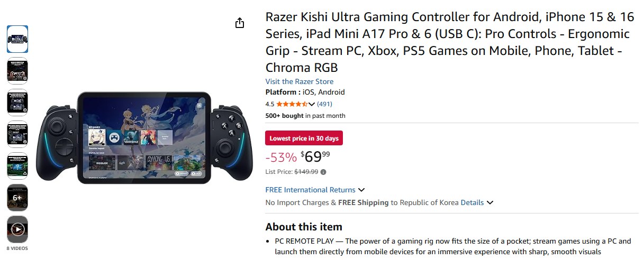Click the List Price info icon
This screenshot has width=644, height=260.
323,172
